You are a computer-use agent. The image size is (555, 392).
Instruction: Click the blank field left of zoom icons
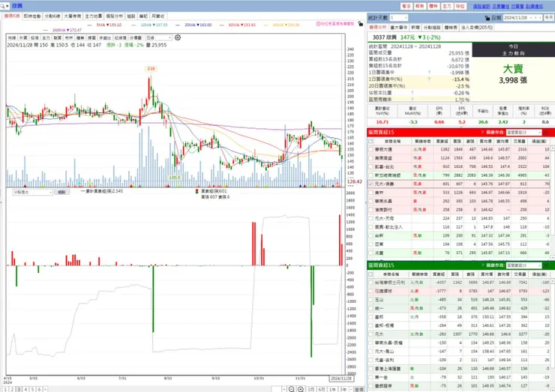[277, 389]
